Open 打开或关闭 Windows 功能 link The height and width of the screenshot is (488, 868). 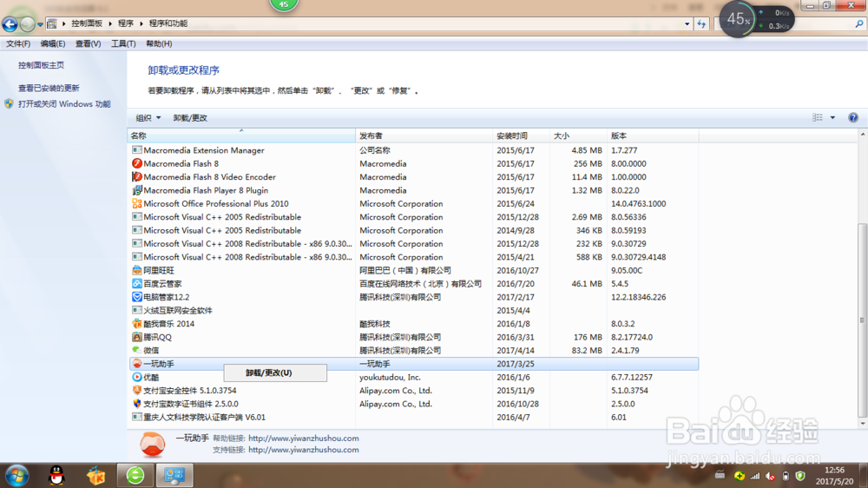64,104
